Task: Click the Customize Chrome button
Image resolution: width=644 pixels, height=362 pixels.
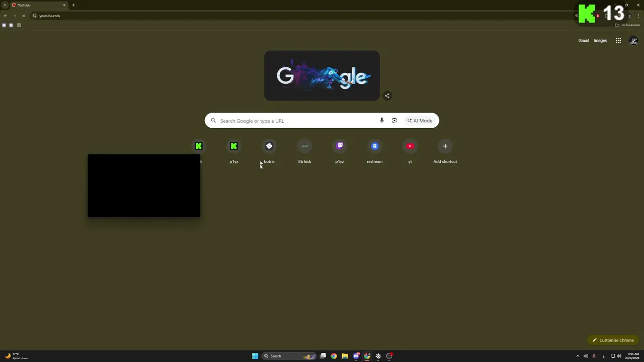Action: [x=613, y=340]
